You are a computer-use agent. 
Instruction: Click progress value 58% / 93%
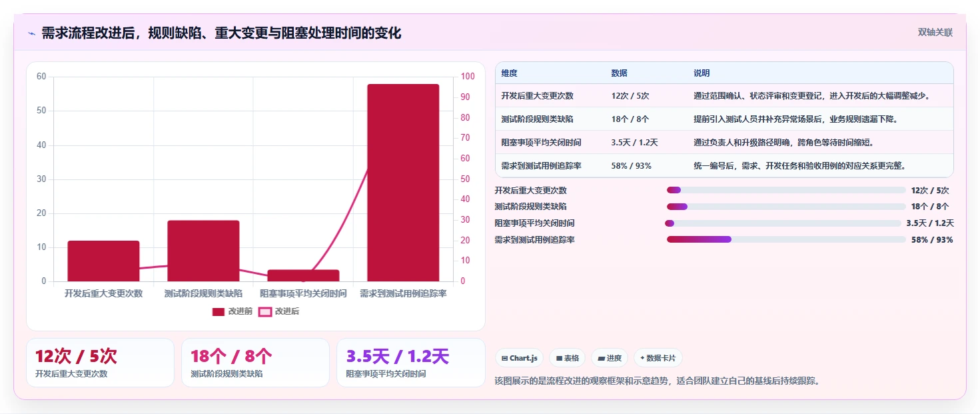coord(932,240)
